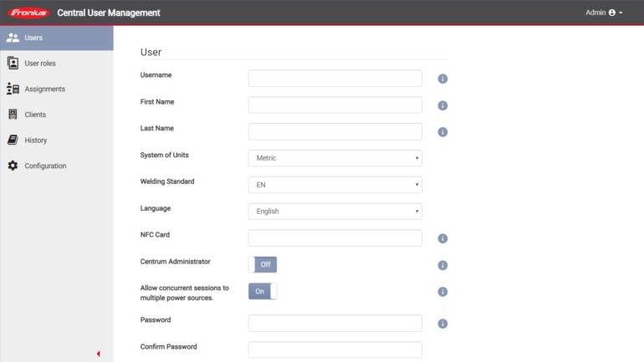Click the Fronius logo in header

[29, 13]
